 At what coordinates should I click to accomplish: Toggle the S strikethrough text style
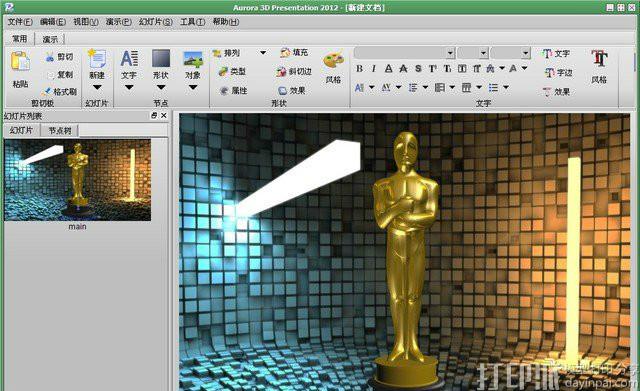tap(418, 69)
